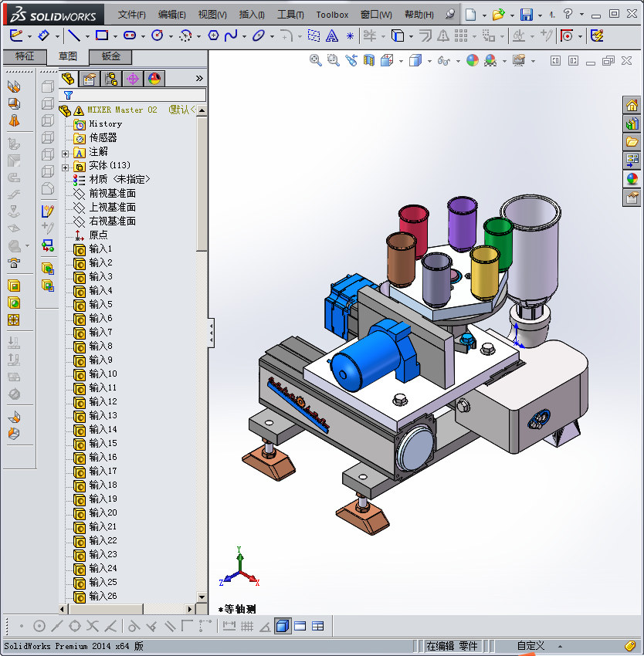The height and width of the screenshot is (656, 644).
Task: Open the ConfigurationManager tab
Action: coord(111,79)
